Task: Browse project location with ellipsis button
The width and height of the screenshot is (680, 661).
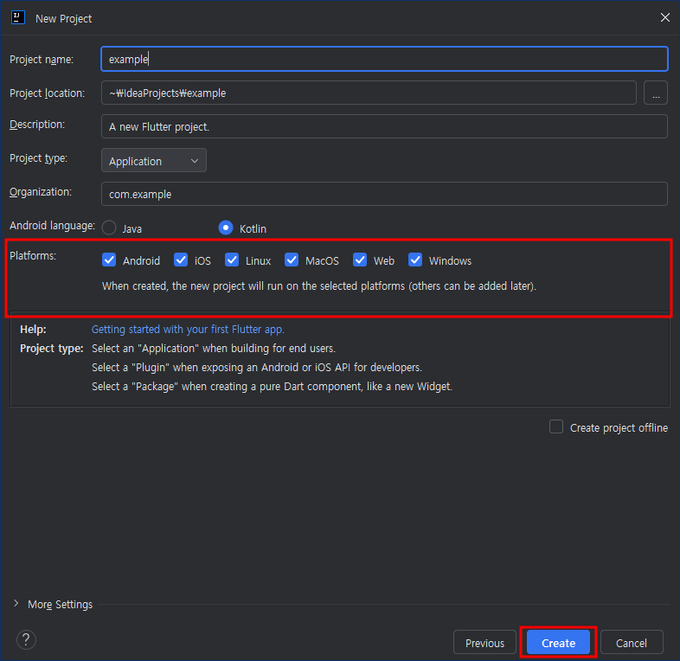Action: point(655,93)
